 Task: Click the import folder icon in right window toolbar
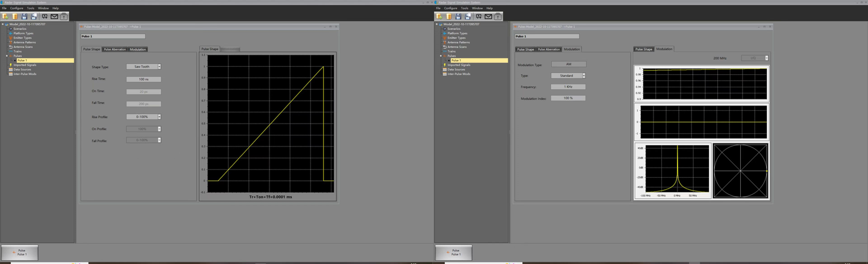coord(439,16)
